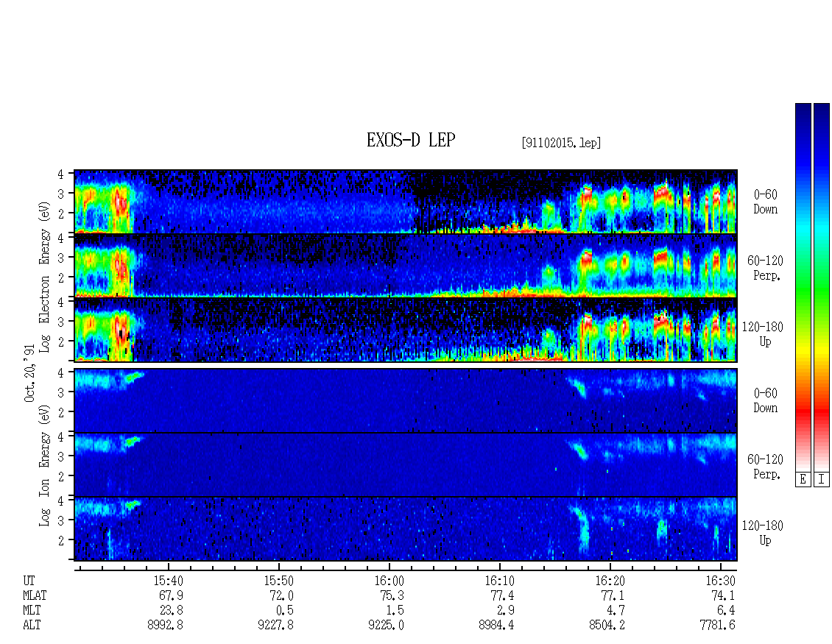Viewport: 832px width, 644px height.
Task: Click the MLT value 6.4
Action: point(727,611)
